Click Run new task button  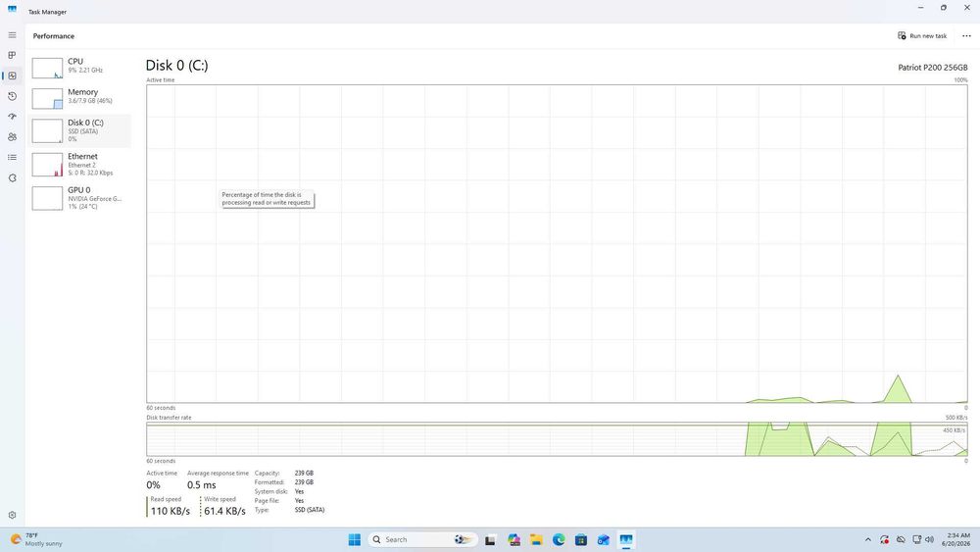click(922, 35)
